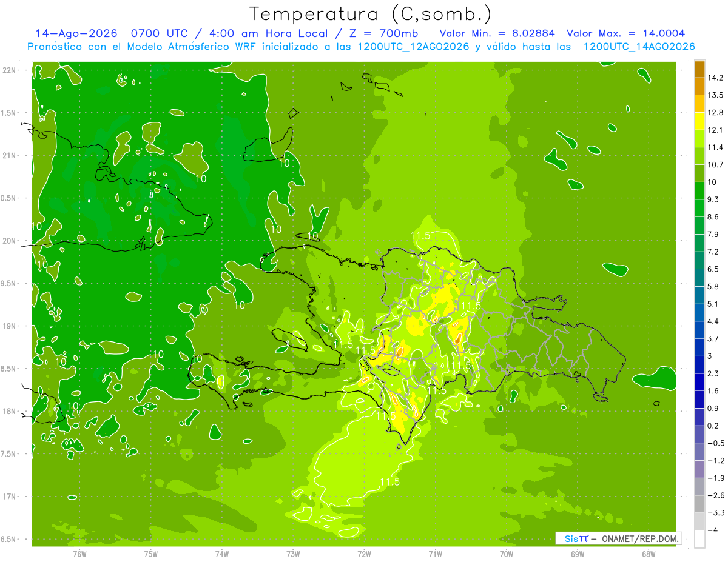Pick blue legend color between 4.4 and 5.1
Screen dimensions: 728x562
coord(699,313)
